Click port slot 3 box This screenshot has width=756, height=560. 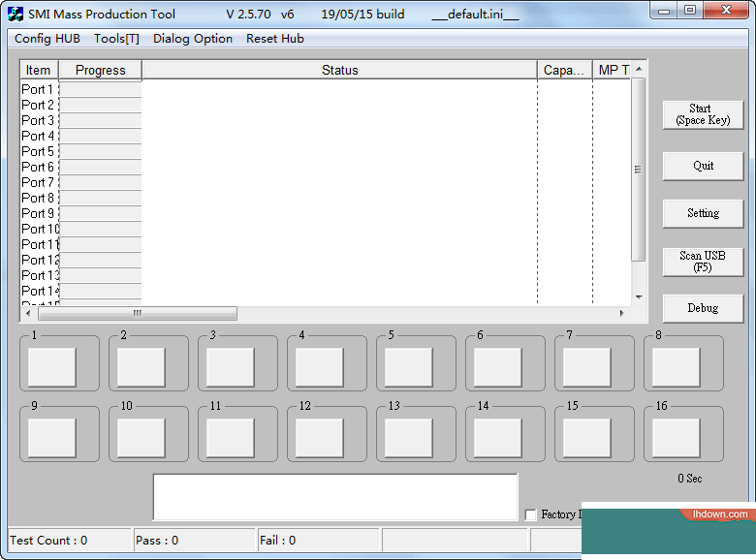coord(231,367)
